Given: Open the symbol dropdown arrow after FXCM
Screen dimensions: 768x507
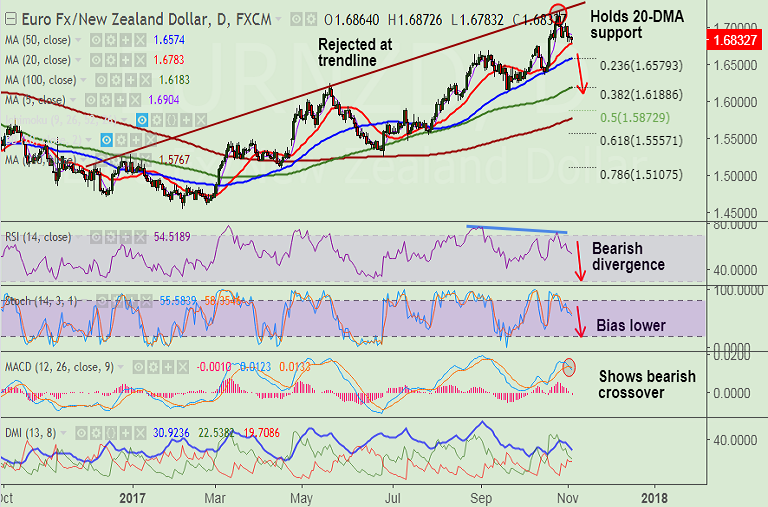Looking at the screenshot, I should [278, 20].
